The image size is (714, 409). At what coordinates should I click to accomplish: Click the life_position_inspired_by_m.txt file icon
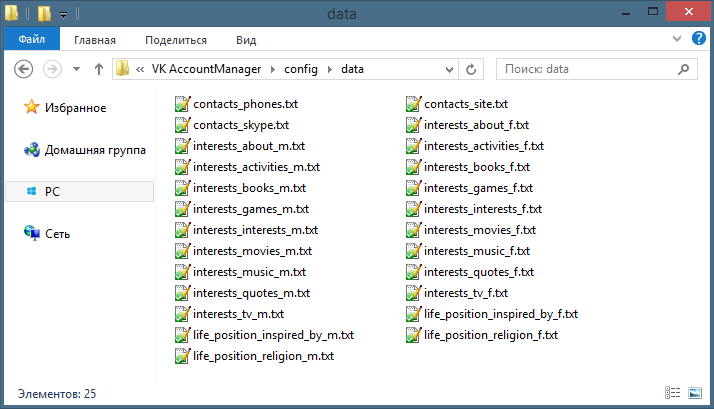click(x=182, y=334)
